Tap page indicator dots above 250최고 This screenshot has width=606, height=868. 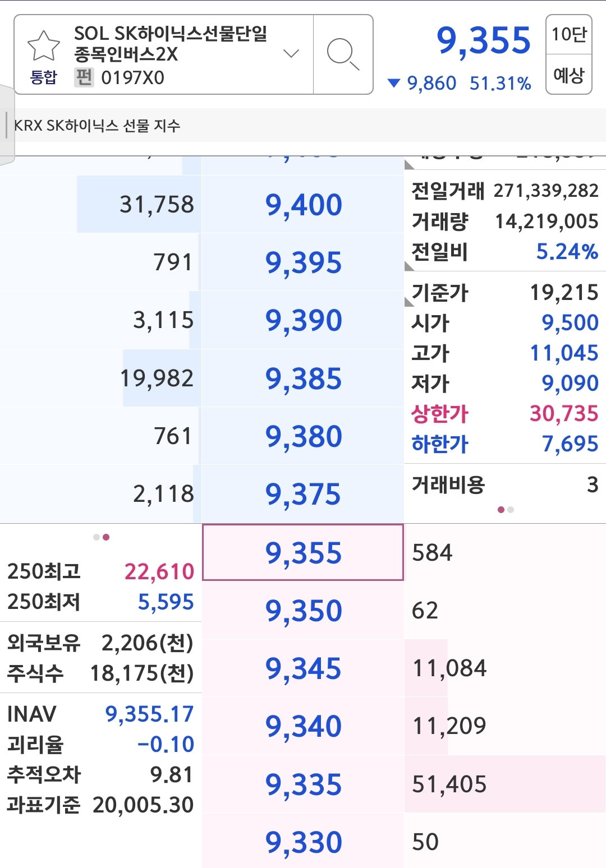click(102, 537)
